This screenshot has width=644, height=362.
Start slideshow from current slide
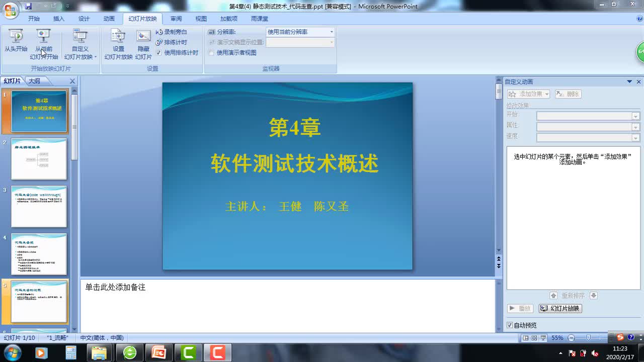click(x=44, y=44)
